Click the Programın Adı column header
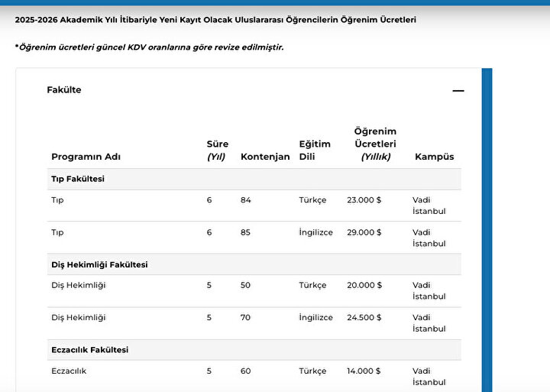Screen dimensions: 550x392 coord(86,157)
